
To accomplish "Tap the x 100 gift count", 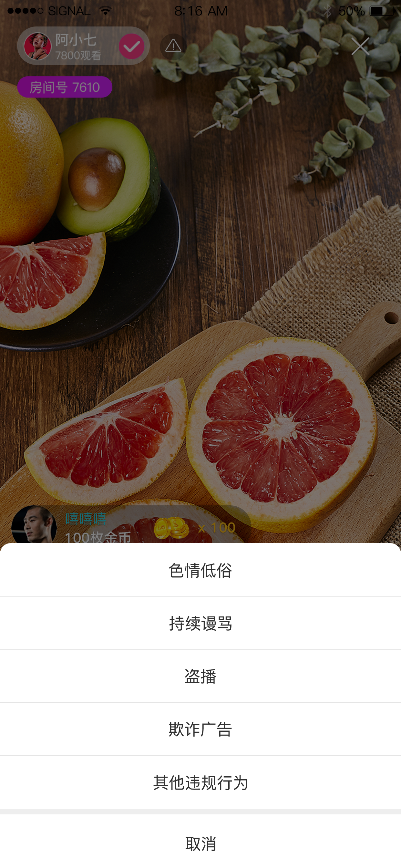I will 217,528.
